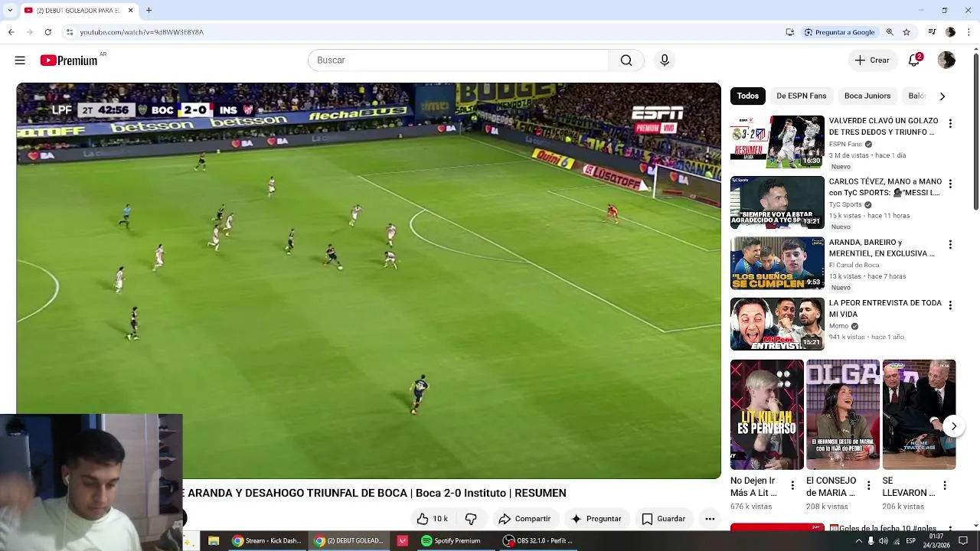Click the YouTube search input field
The height and width of the screenshot is (551, 980).
pyautogui.click(x=459, y=60)
